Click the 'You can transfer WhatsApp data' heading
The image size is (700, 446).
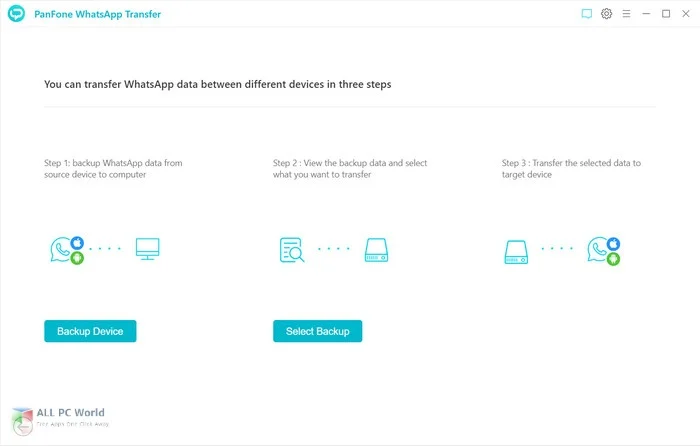pos(217,84)
